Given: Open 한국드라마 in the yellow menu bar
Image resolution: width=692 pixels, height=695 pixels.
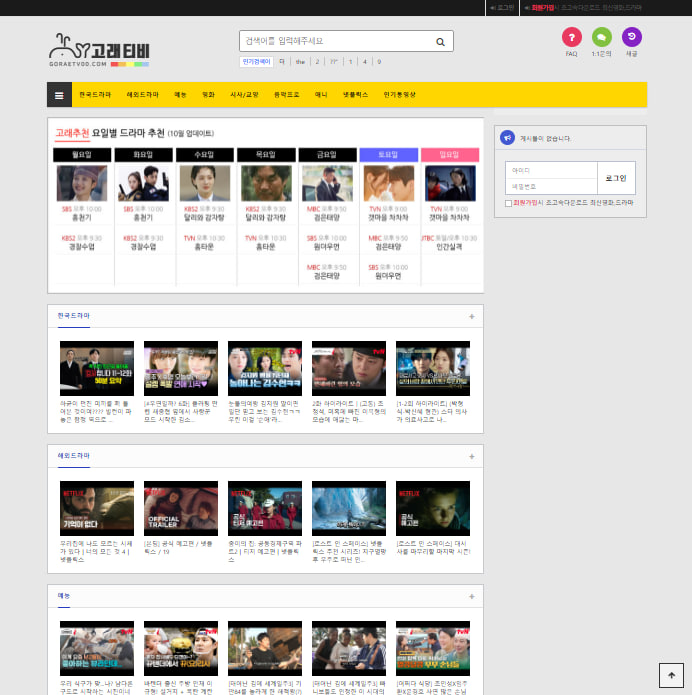Looking at the screenshot, I should point(95,95).
